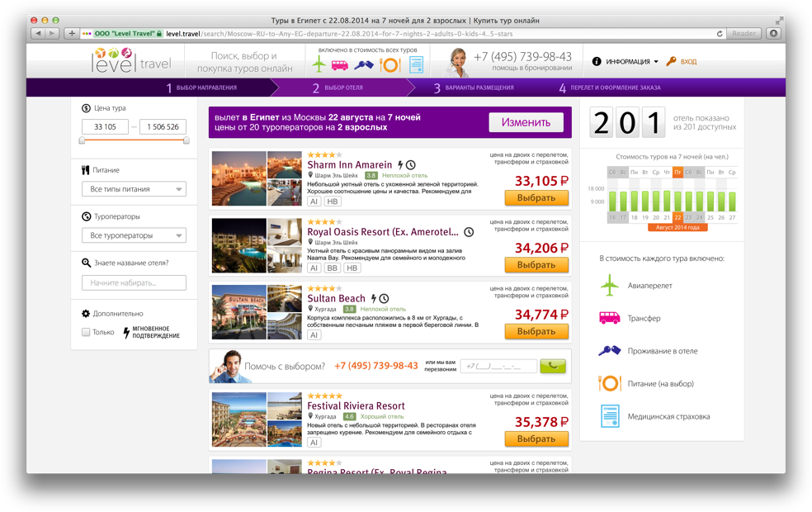Click the Питание plate icon in sidebar

click(610, 383)
